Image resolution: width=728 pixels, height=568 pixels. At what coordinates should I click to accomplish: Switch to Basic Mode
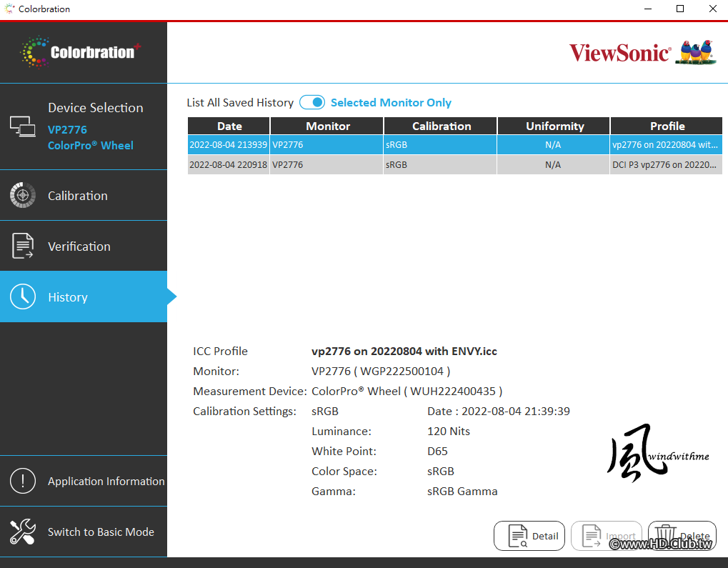point(84,532)
